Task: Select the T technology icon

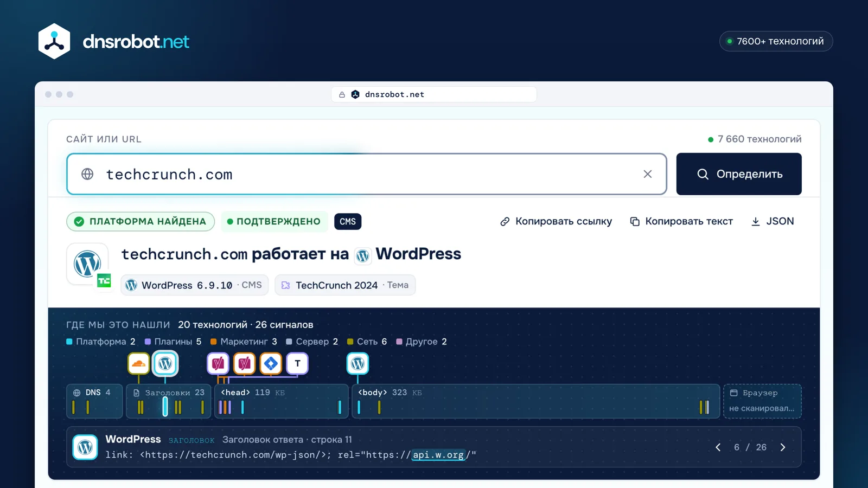Action: click(x=297, y=363)
